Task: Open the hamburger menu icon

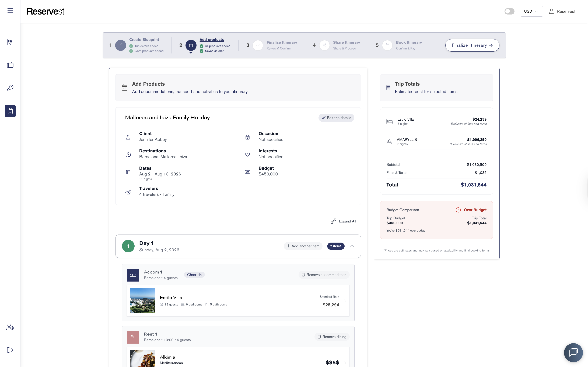Action: point(10,10)
